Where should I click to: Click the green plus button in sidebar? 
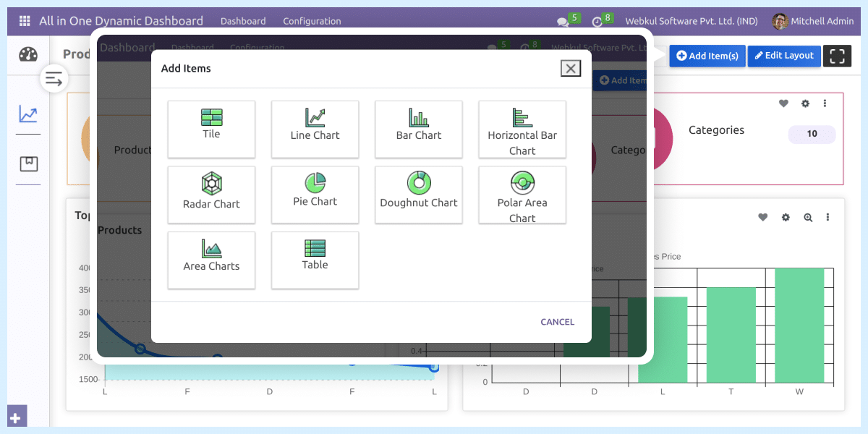tap(16, 416)
